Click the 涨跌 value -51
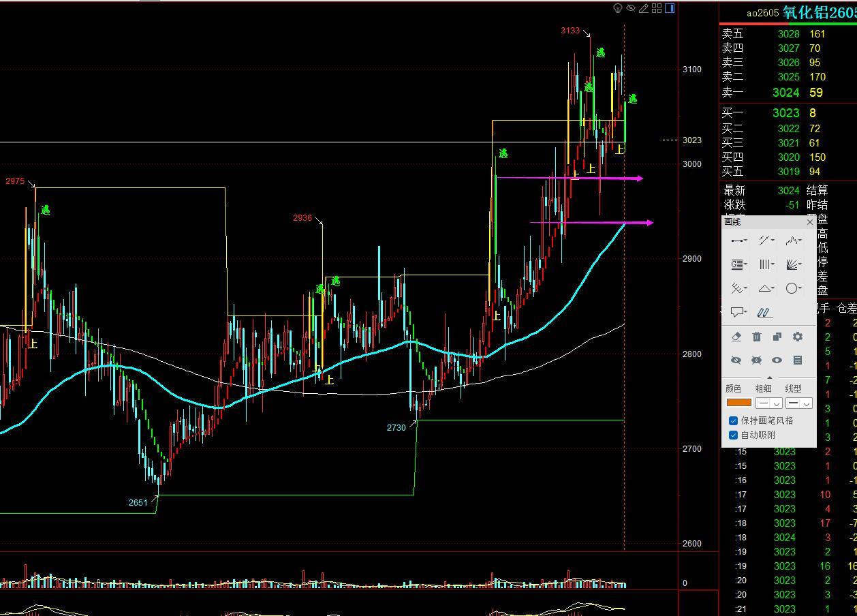 pos(792,204)
